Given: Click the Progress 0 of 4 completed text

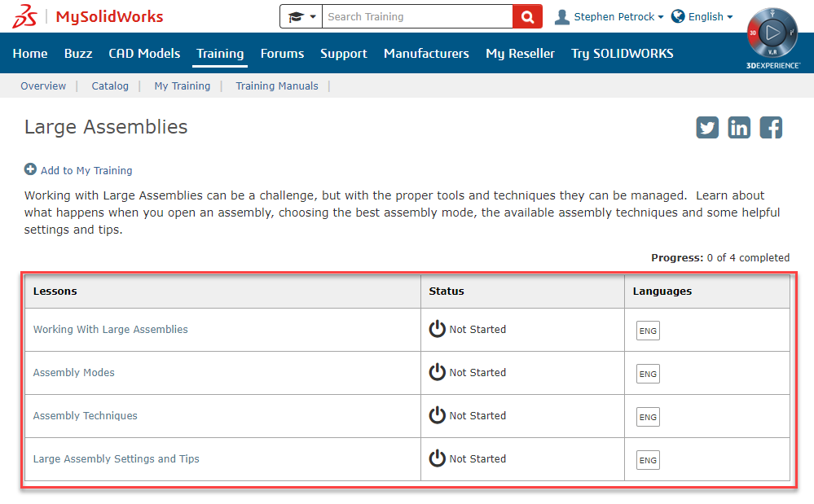Looking at the screenshot, I should coord(720,258).
